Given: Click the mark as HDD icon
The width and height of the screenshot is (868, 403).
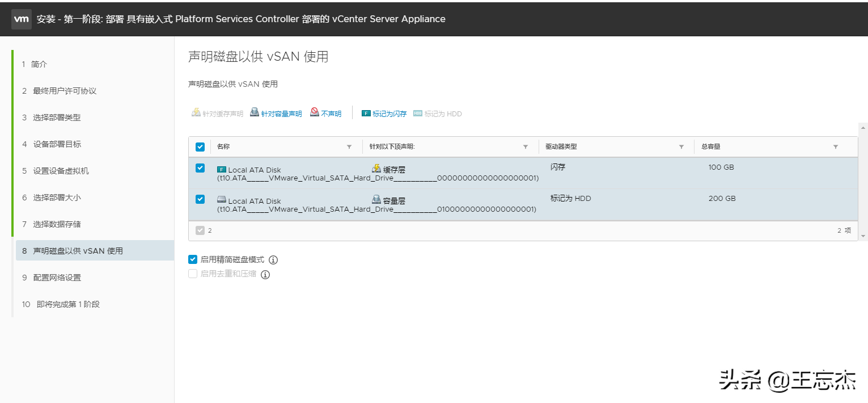Looking at the screenshot, I should 418,114.
